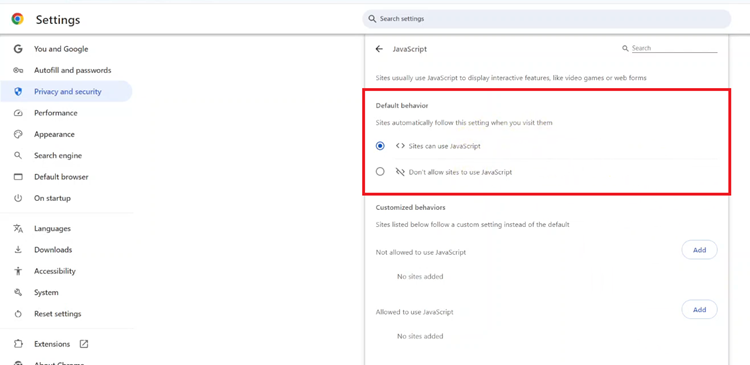Click No sites added under Allowed list

[x=420, y=336]
